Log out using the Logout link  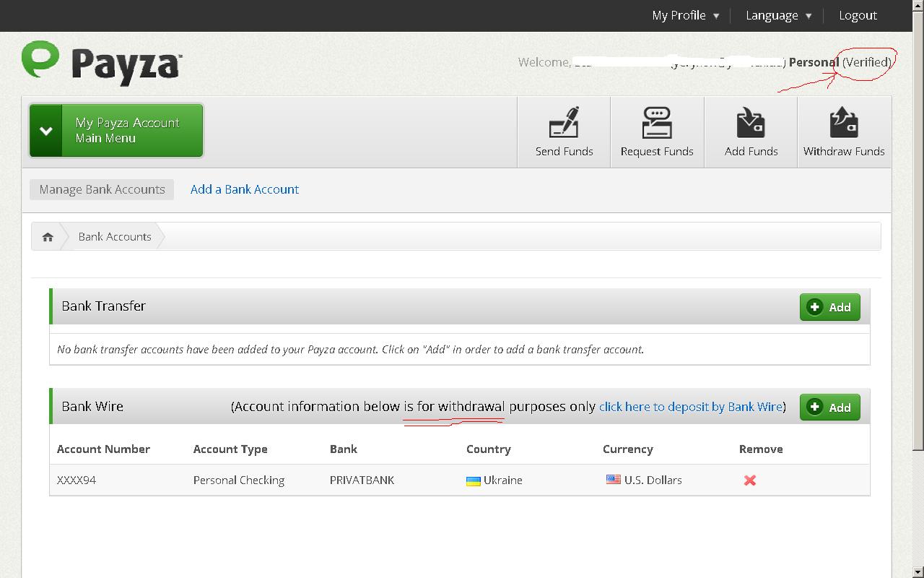click(x=858, y=15)
